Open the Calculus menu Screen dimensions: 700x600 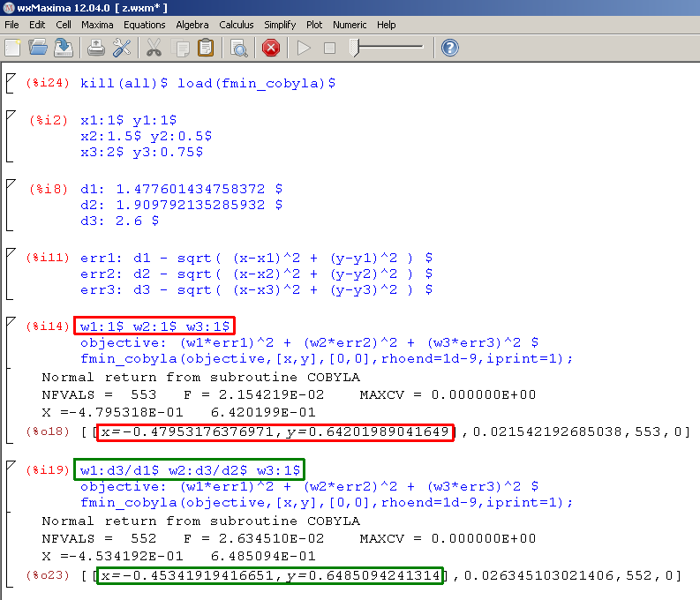tap(237, 25)
